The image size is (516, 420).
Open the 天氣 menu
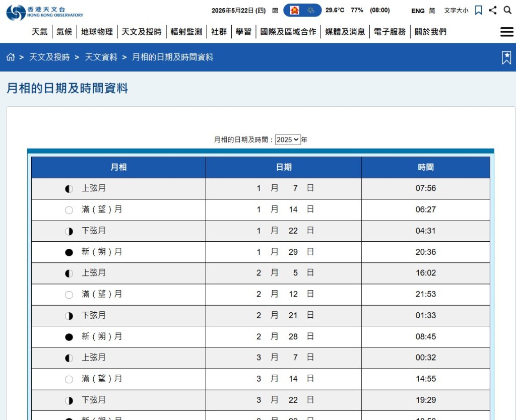click(39, 32)
